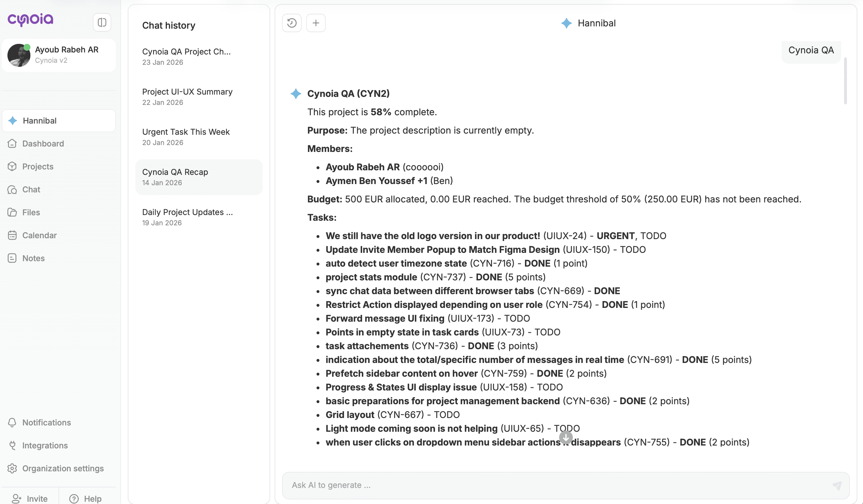Open the Notes page
The height and width of the screenshot is (504, 863).
(x=33, y=258)
